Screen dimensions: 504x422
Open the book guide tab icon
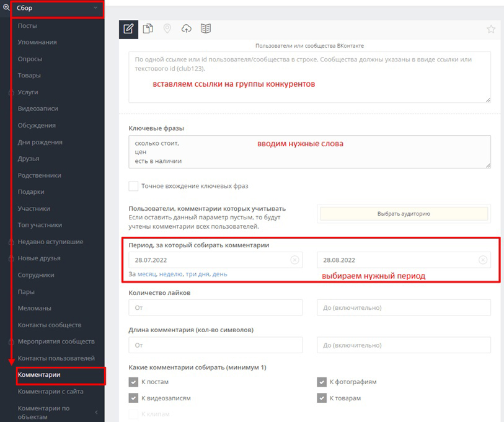[x=206, y=29]
